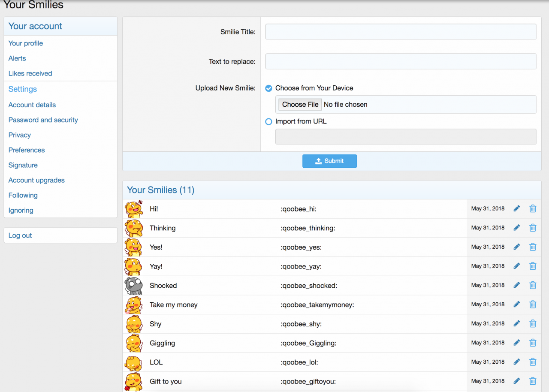
Task: Delete the Yay! smilie using its trash icon
Action: (x=533, y=266)
